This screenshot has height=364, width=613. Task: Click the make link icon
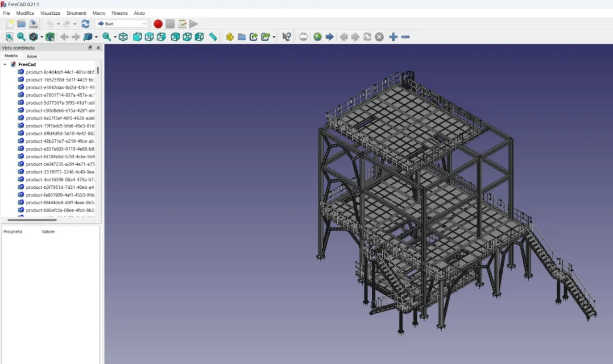(254, 37)
